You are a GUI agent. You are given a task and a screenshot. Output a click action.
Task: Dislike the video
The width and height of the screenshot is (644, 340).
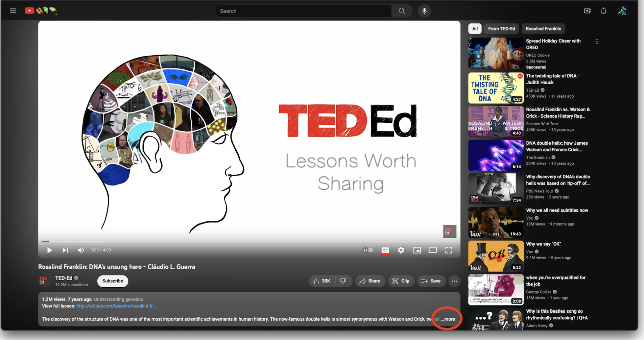(343, 281)
